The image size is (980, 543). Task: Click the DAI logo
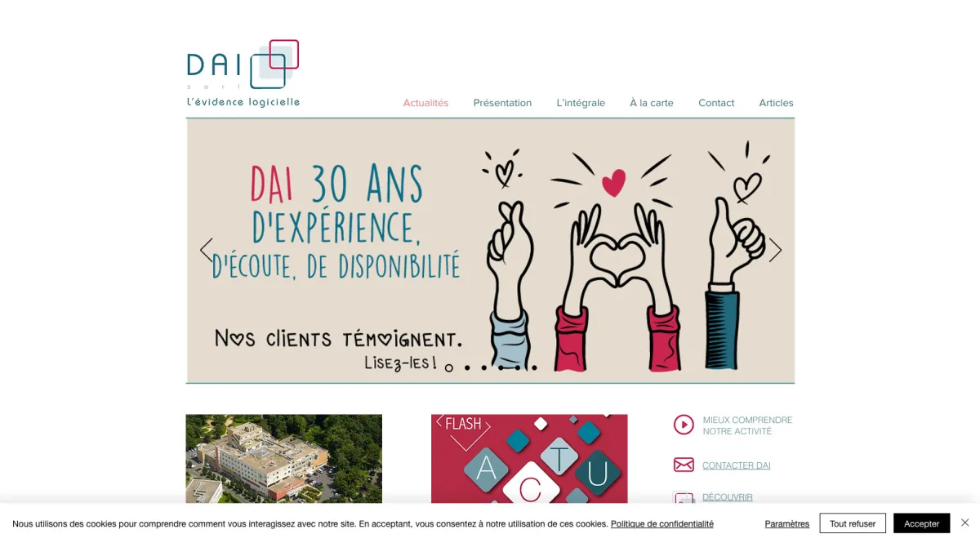click(x=243, y=73)
